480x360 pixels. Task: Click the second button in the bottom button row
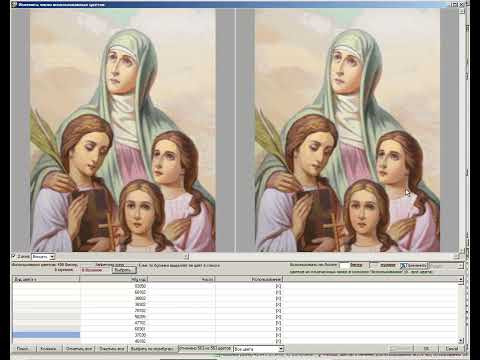[48, 349]
